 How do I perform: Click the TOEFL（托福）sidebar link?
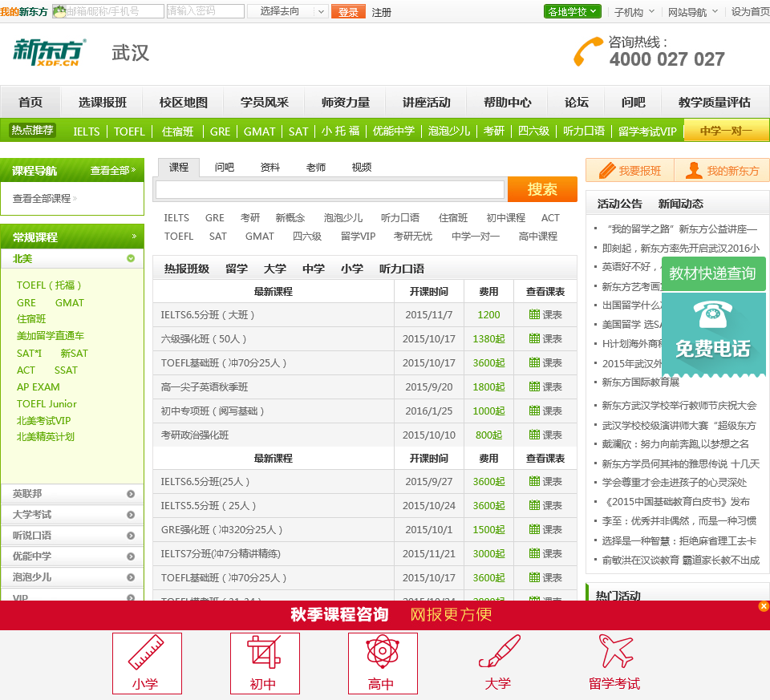point(49,285)
